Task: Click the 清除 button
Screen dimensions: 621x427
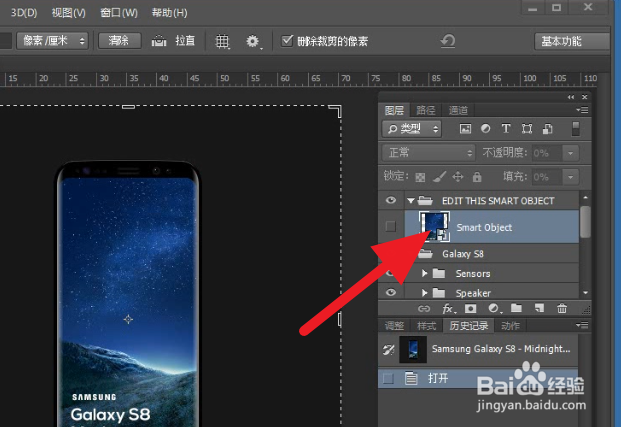Action: coord(119,40)
